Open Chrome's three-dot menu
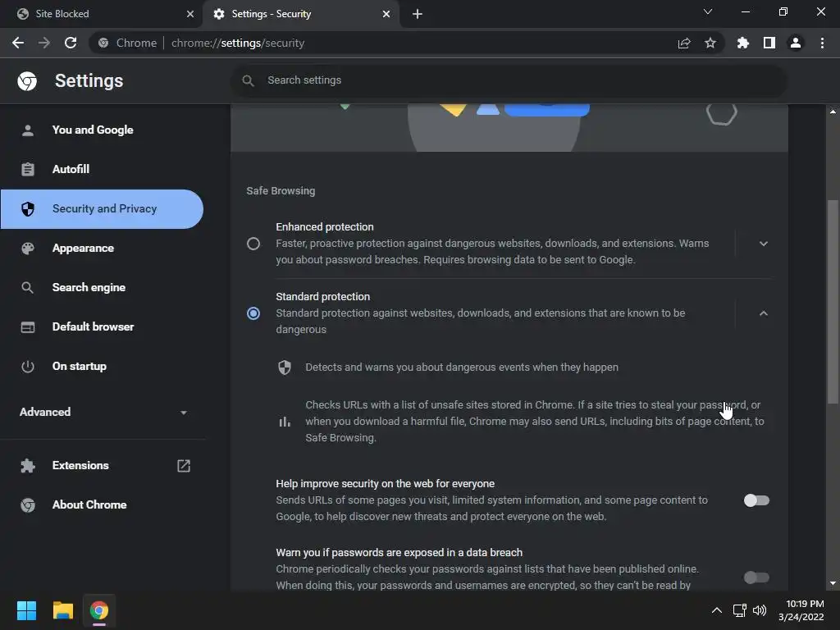 (822, 43)
